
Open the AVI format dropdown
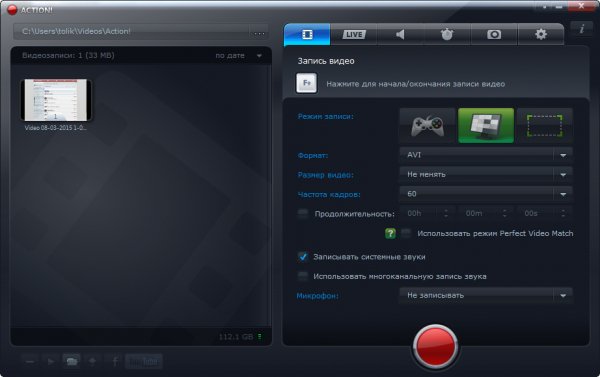click(486, 155)
